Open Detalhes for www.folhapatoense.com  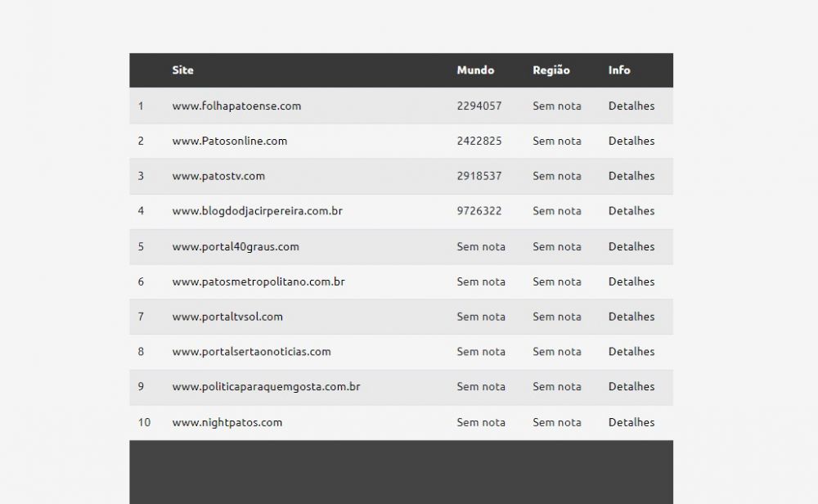(631, 106)
